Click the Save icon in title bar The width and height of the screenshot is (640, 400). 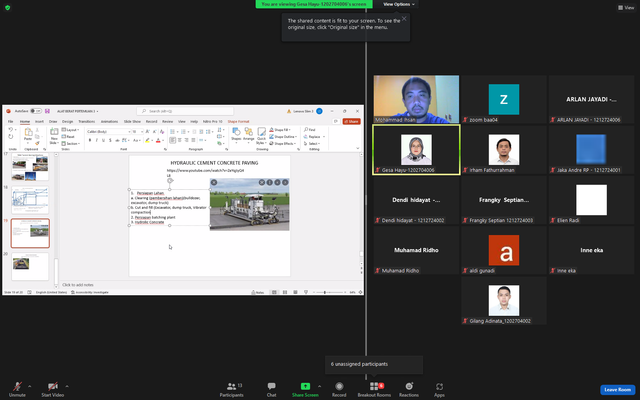click(47, 111)
